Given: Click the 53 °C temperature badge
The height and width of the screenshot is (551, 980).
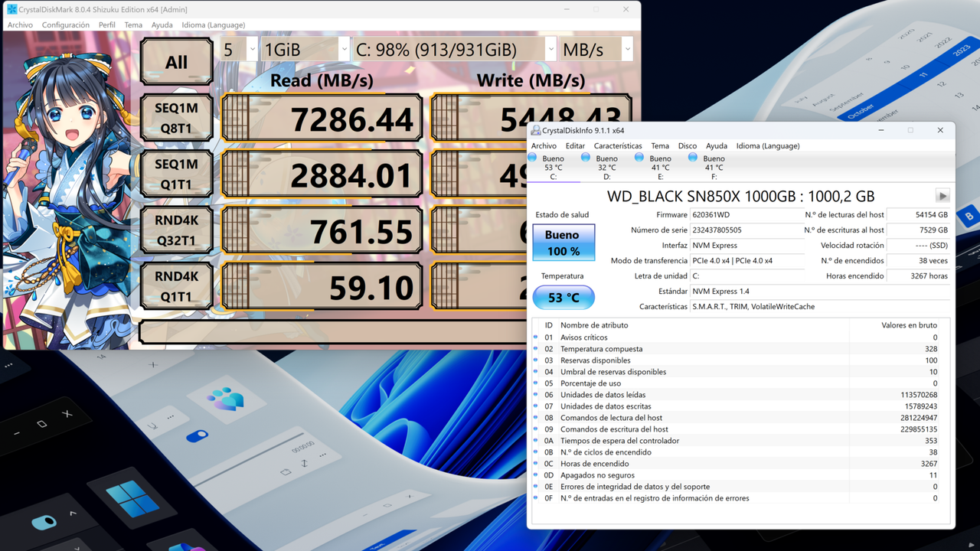Looking at the screenshot, I should [563, 298].
